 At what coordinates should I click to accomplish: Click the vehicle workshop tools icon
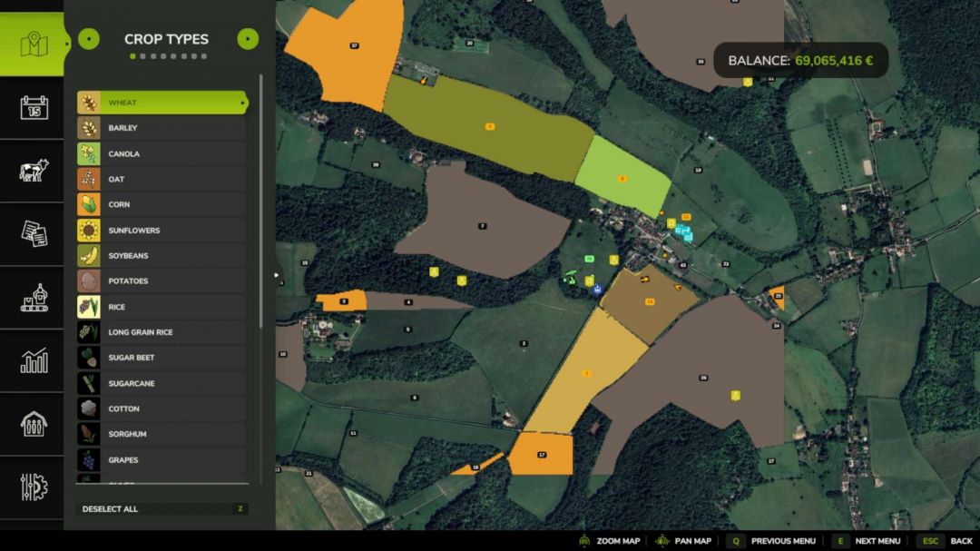point(33,486)
